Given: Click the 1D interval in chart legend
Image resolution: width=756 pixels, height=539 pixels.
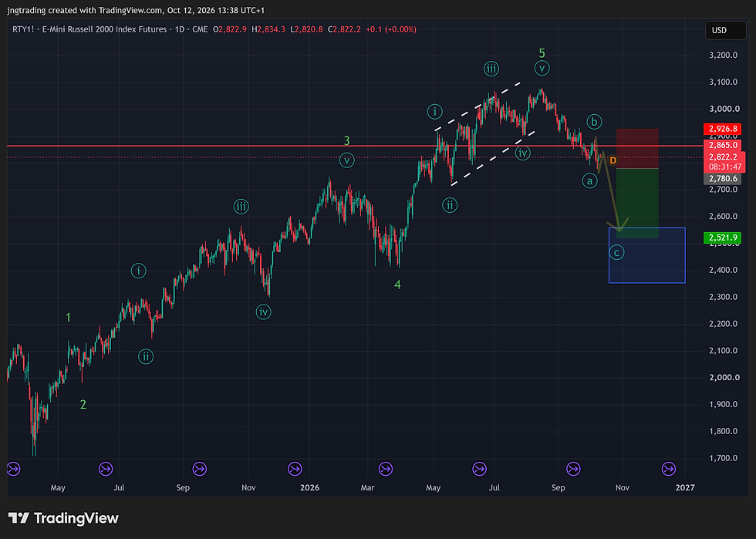Looking at the screenshot, I should tap(180, 29).
